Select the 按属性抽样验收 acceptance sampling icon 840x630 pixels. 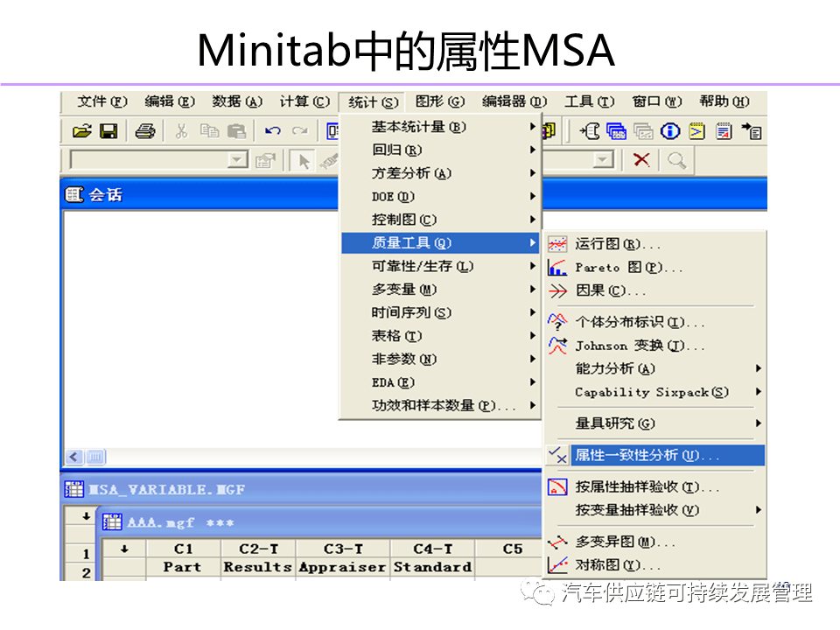(556, 487)
